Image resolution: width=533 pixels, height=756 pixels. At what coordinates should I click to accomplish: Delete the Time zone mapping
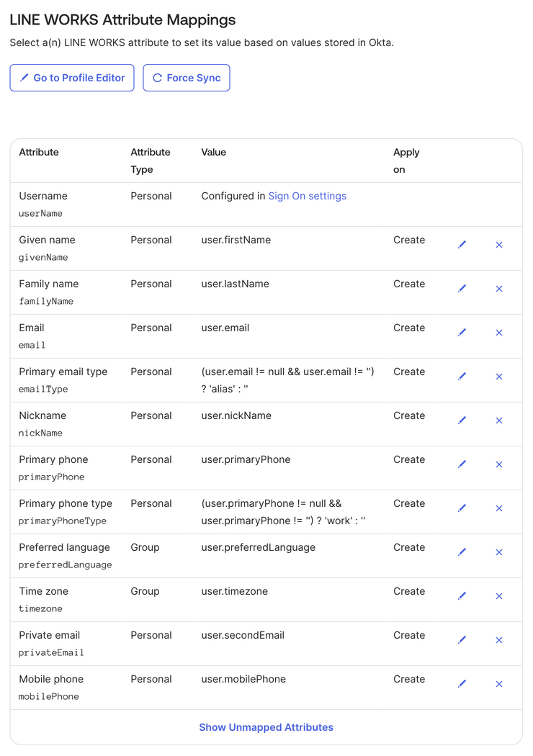[499, 596]
